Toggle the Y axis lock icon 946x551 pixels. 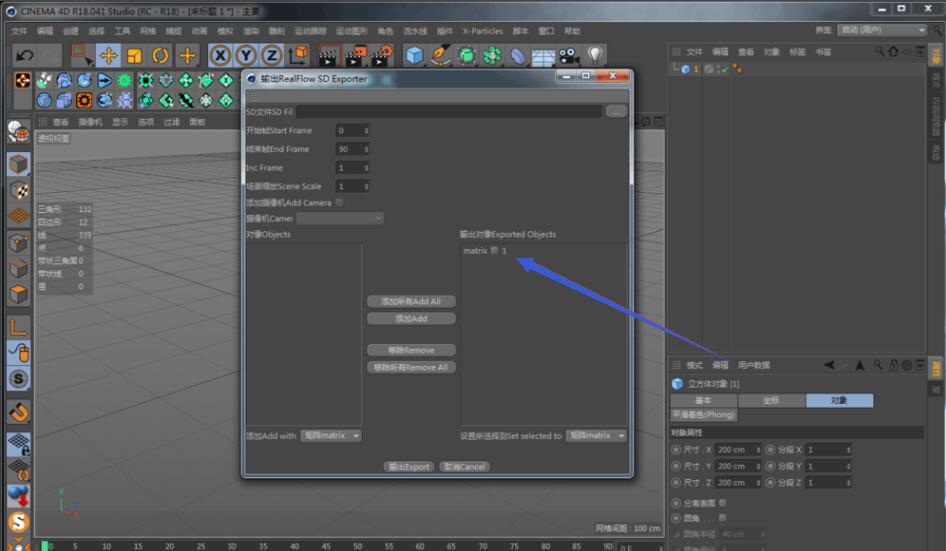click(x=246, y=56)
